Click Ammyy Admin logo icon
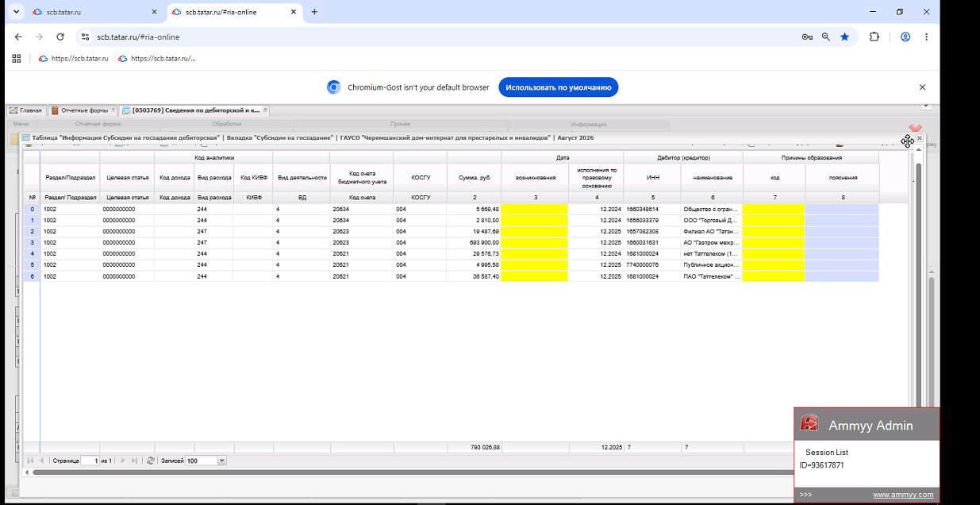Image resolution: width=980 pixels, height=505 pixels. click(809, 423)
